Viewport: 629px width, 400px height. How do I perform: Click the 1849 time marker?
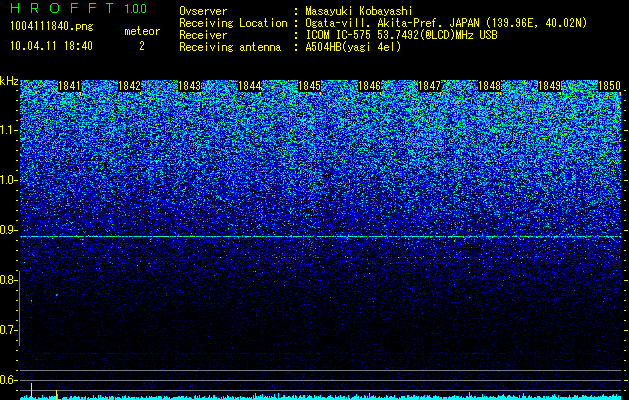tap(550, 86)
